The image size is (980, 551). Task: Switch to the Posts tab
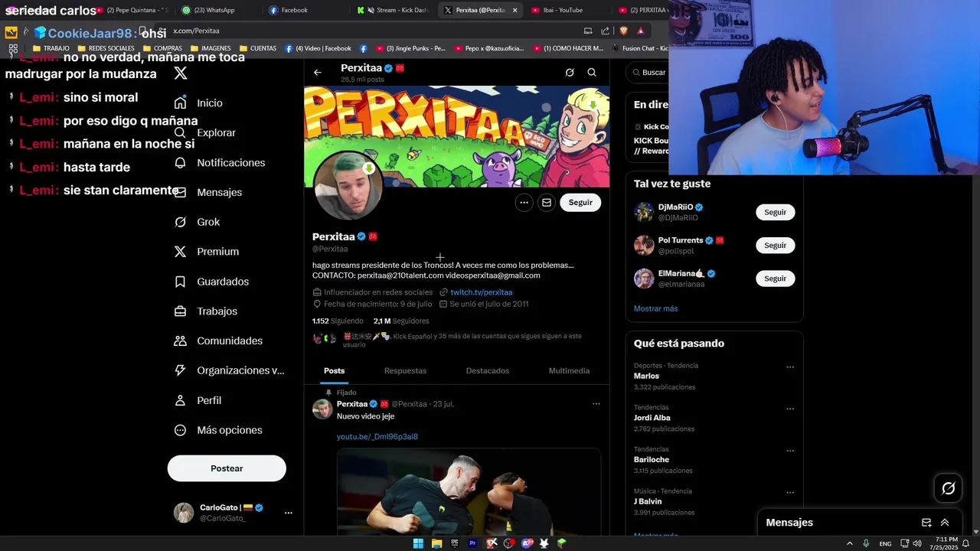click(334, 370)
